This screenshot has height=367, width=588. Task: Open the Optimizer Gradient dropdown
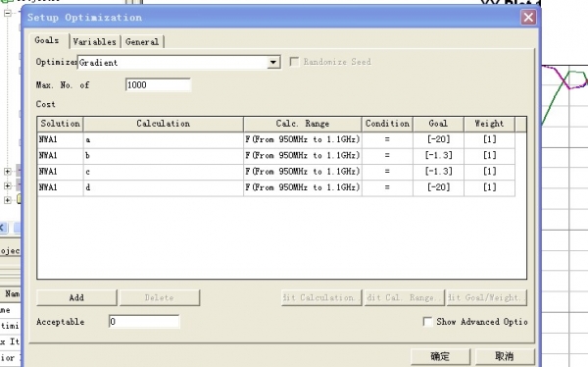pyautogui.click(x=273, y=63)
